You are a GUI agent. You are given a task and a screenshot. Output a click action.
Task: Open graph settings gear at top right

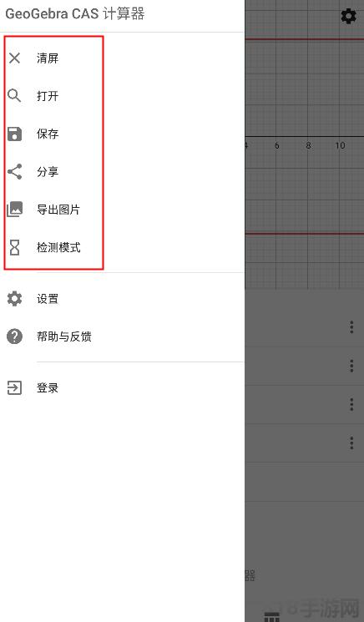click(348, 16)
